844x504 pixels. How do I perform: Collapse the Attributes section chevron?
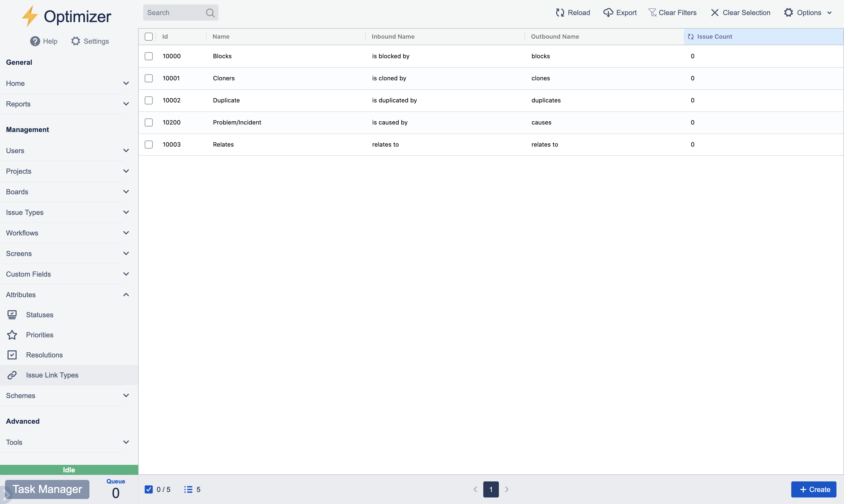point(126,295)
